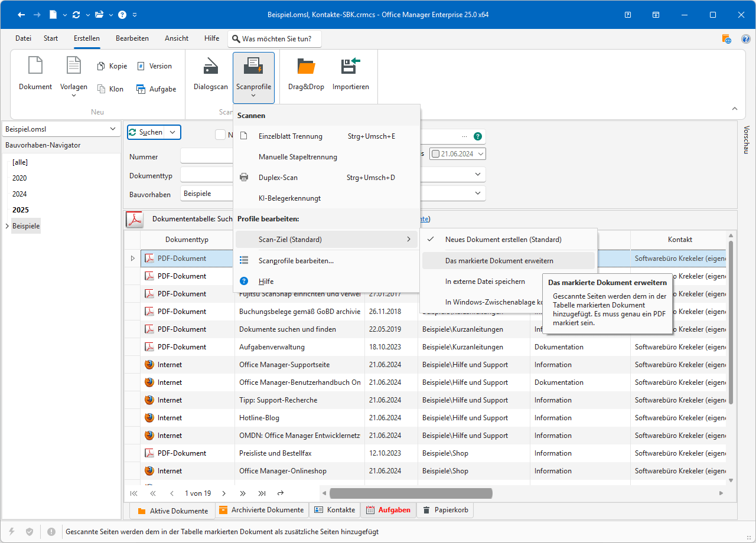Click the Suchen button
This screenshot has width=756, height=543.
(x=146, y=132)
